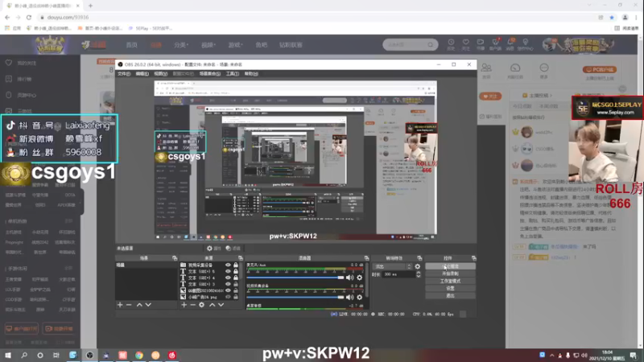Click 开始录制 button in OBS controls
This screenshot has height=362, width=644.
coord(450,274)
